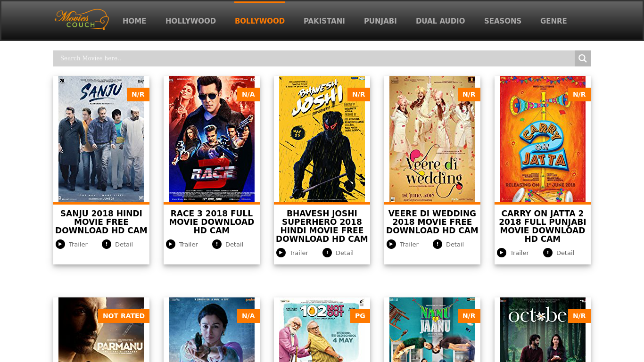Click the Detail text under Bhavesh Joshi
The width and height of the screenshot is (644, 362).
[345, 253]
